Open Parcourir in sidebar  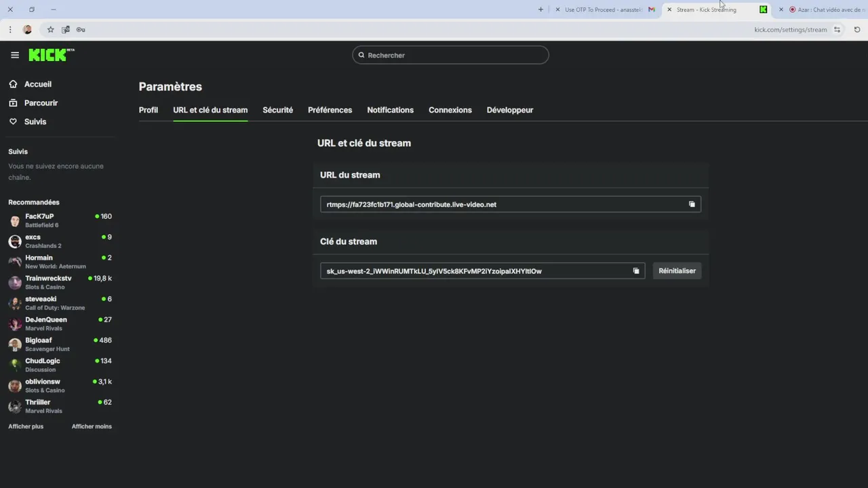[41, 103]
